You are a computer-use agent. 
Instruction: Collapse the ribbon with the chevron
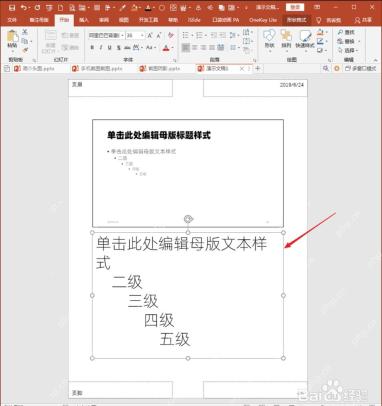click(x=376, y=60)
